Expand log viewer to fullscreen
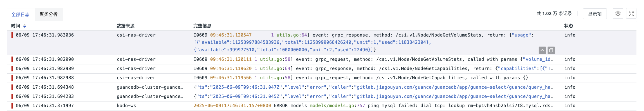Image resolution: width=644 pixels, height=111 pixels. (x=631, y=14)
